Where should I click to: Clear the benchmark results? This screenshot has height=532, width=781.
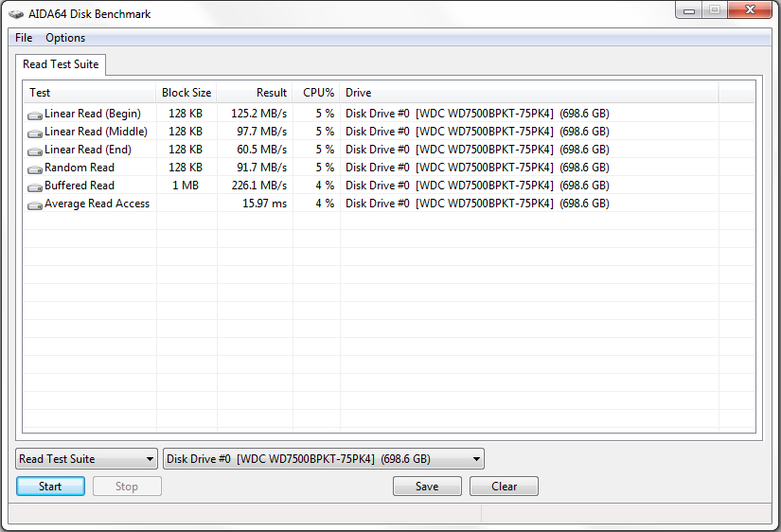(x=504, y=487)
